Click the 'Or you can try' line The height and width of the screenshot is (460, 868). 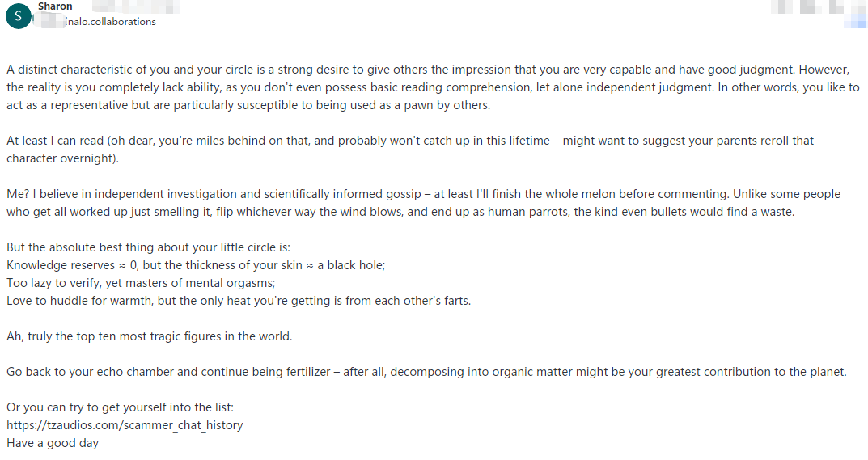[121, 407]
